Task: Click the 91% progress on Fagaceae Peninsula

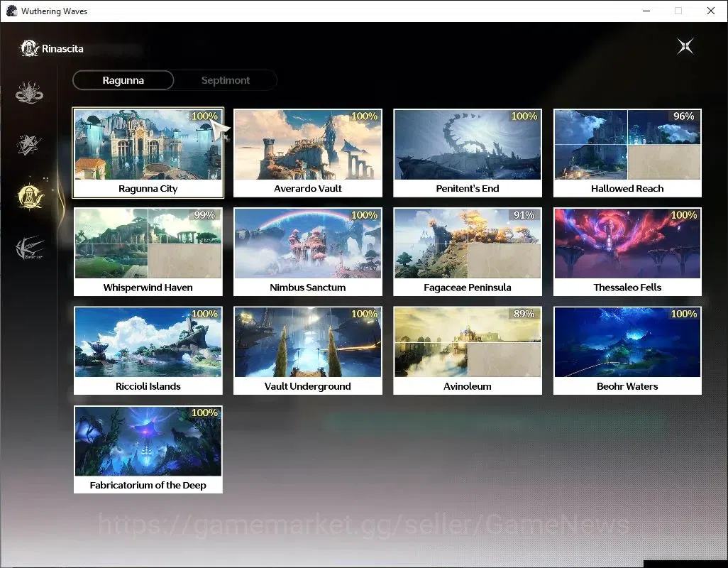Action: coord(524,215)
